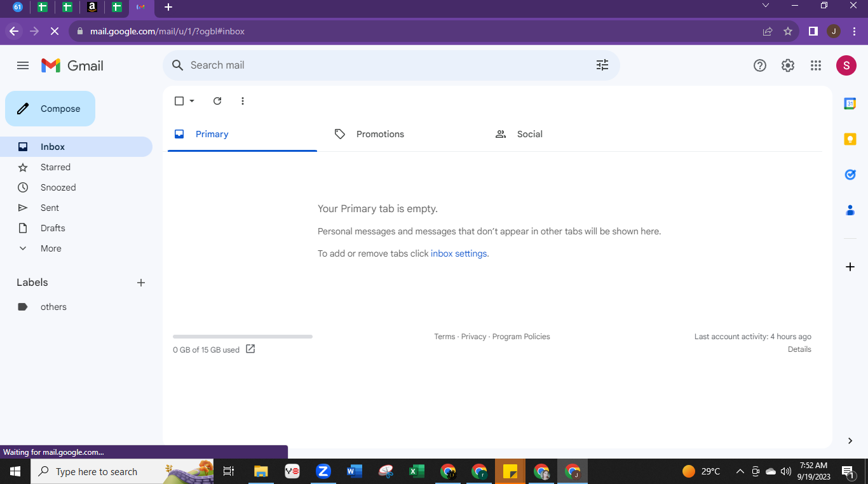Screen dimensions: 868x484
Task: Open Google Keep side panel icon
Action: tap(850, 139)
